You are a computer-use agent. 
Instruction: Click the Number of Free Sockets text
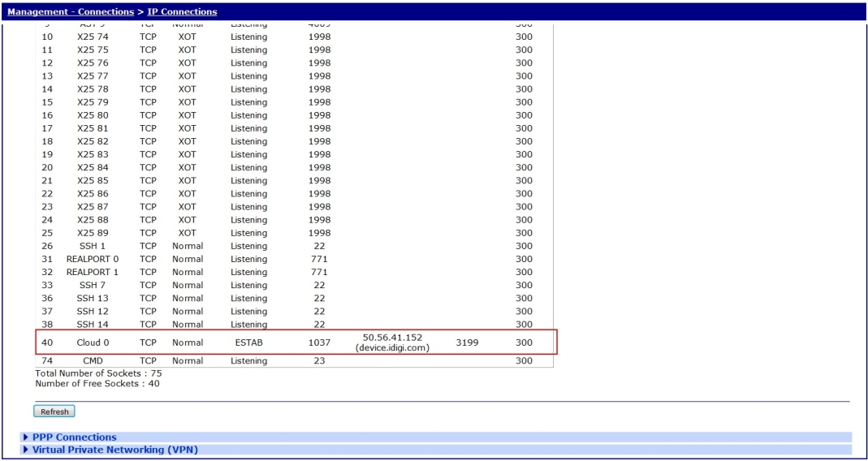pos(97,383)
